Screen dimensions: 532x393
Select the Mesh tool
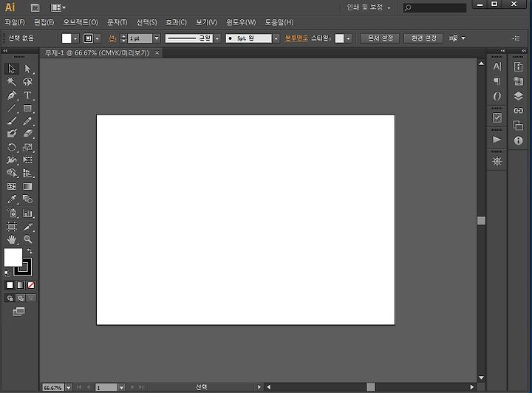(12, 186)
